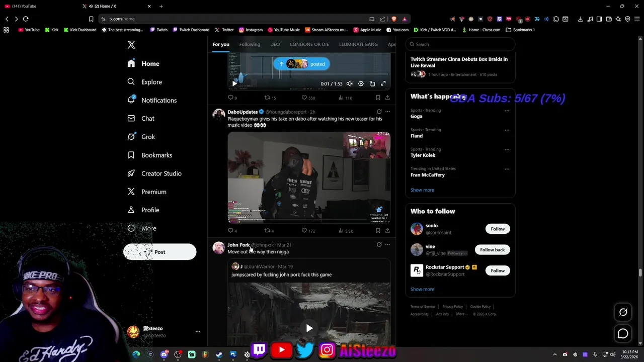Open the Home - Chess.com bookmark

click(x=481, y=30)
